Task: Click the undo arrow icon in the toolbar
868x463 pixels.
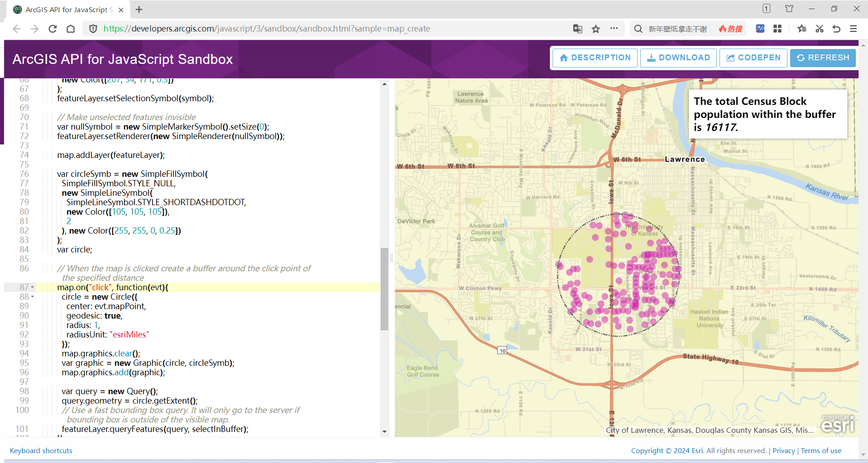Action: (837, 28)
